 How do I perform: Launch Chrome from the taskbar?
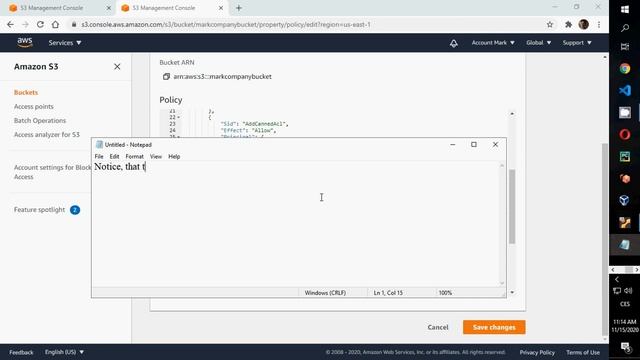(x=624, y=69)
